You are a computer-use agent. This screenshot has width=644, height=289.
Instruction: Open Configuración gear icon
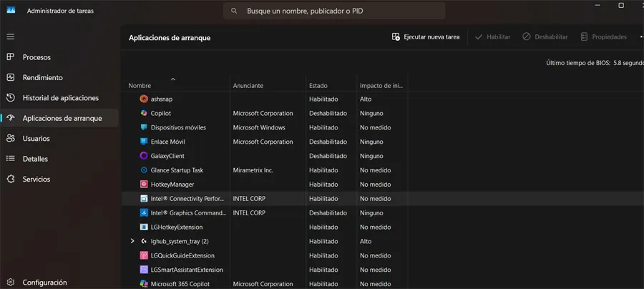[x=10, y=282]
